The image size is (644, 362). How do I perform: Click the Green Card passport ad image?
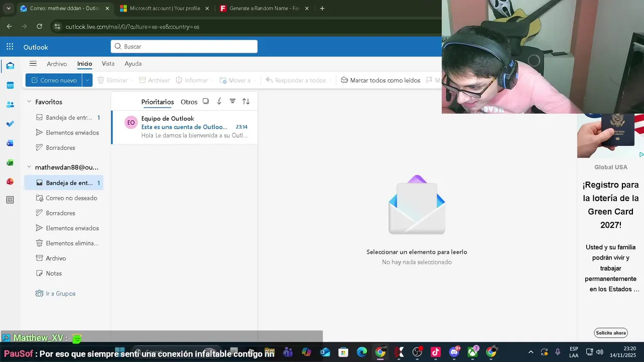[610, 136]
